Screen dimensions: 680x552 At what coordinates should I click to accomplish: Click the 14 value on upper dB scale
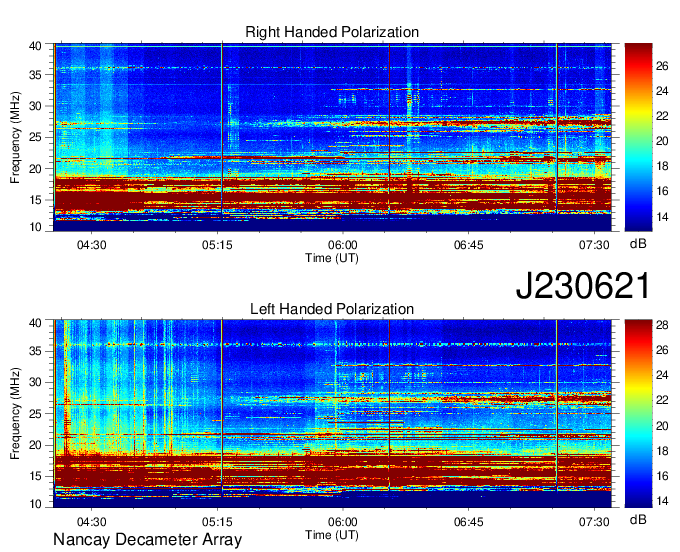tap(662, 217)
